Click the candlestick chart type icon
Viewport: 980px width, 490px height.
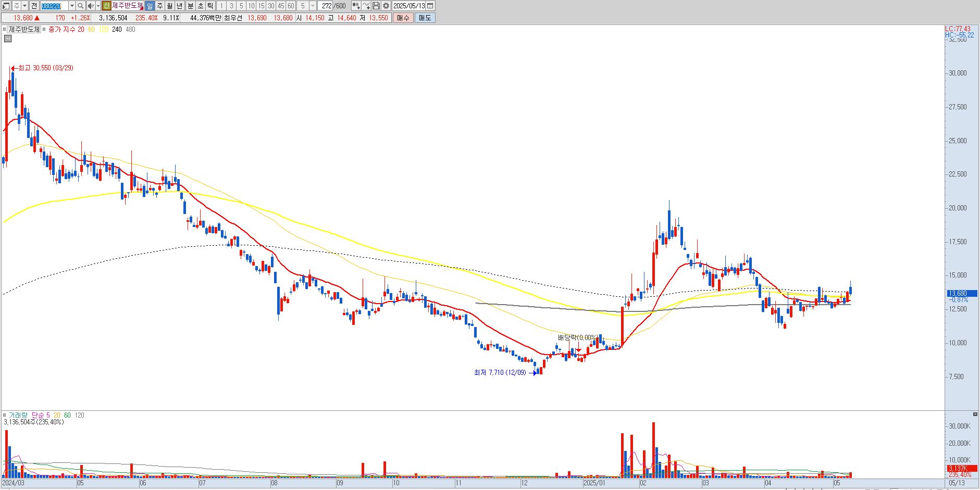[356, 6]
